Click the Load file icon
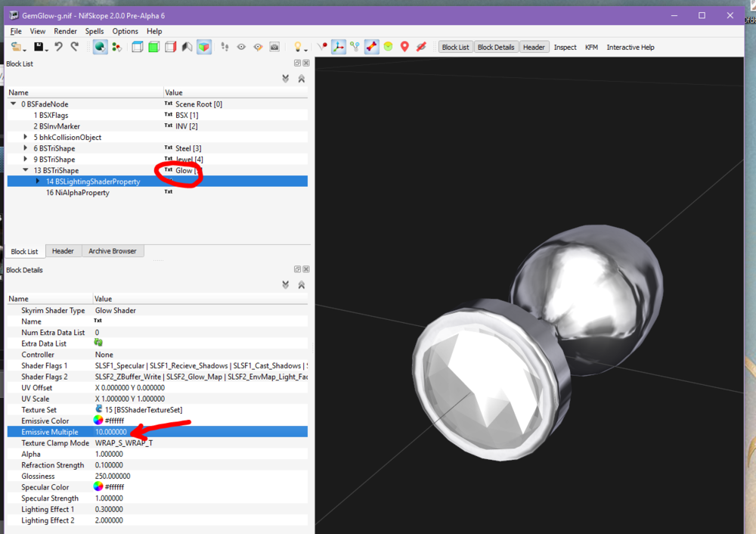The width and height of the screenshot is (756, 534). pos(16,47)
